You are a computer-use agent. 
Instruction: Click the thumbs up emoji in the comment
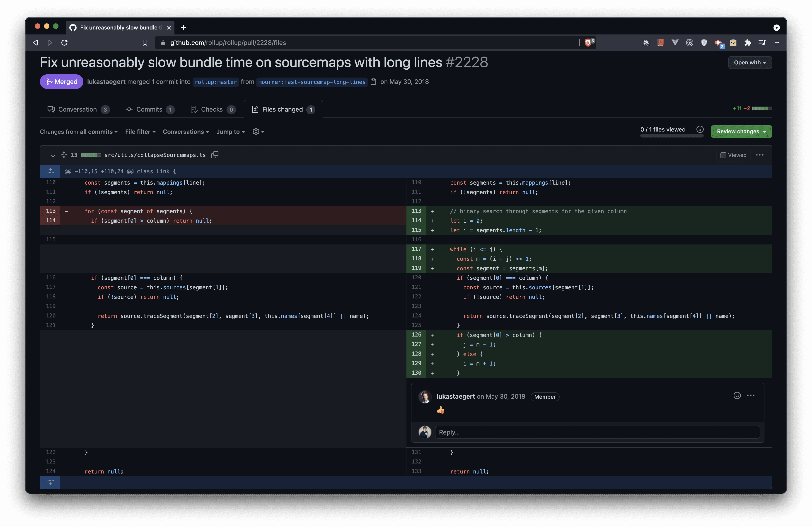click(x=440, y=410)
